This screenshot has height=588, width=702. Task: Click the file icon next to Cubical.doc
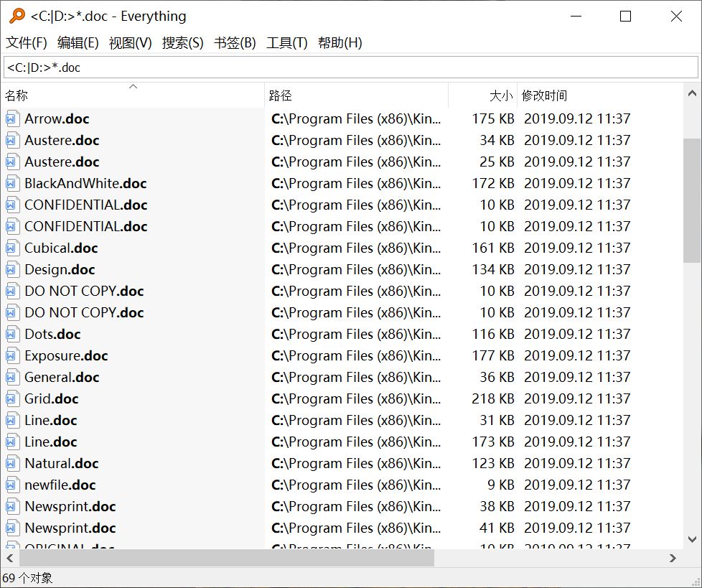11,248
